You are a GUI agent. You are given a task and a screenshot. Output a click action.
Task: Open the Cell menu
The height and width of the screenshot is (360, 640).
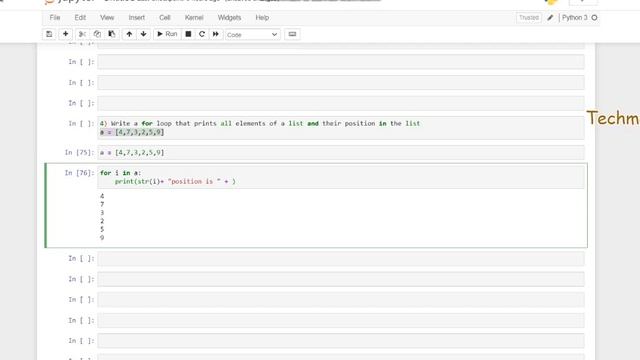(164, 18)
